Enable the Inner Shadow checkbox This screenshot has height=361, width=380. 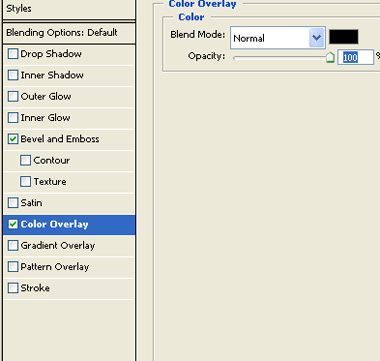[13, 75]
